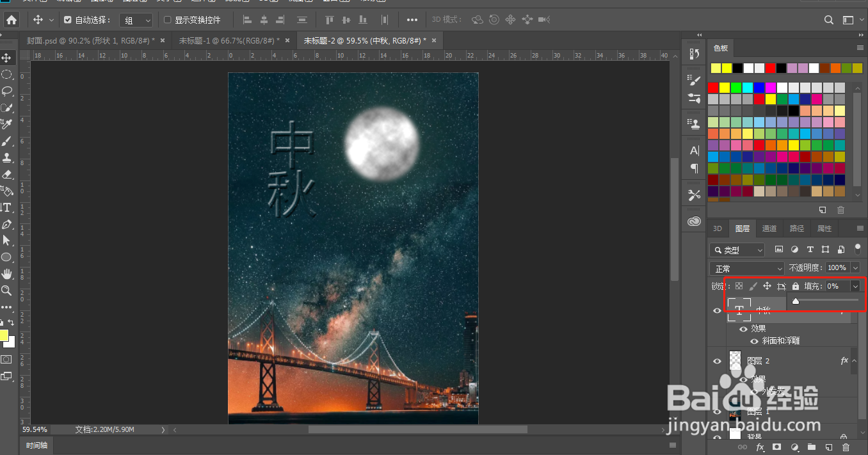Open the Character panel icon
Image resolution: width=868 pixels, height=455 pixels.
[694, 151]
